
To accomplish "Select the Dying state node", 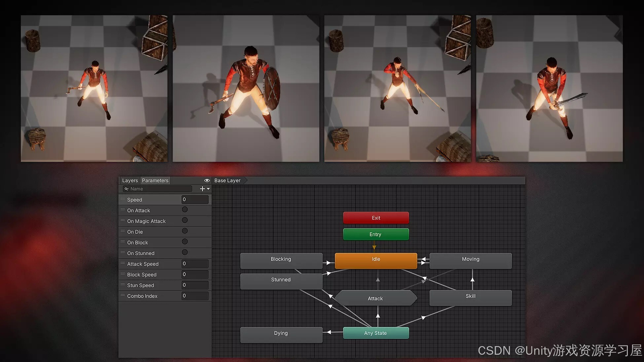I will (x=281, y=333).
